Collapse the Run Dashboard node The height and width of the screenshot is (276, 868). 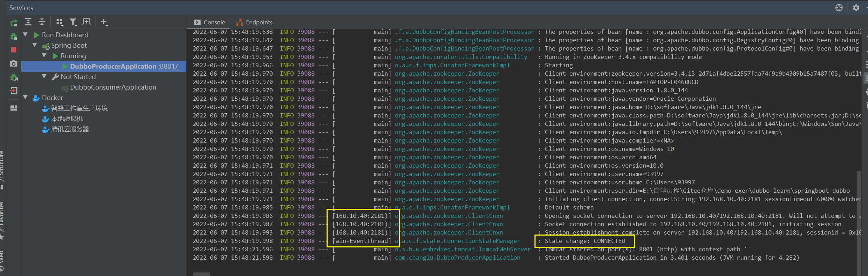click(25, 35)
